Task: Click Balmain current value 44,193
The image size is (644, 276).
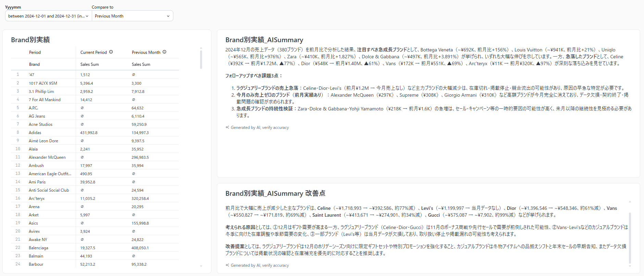Action: 86,256
